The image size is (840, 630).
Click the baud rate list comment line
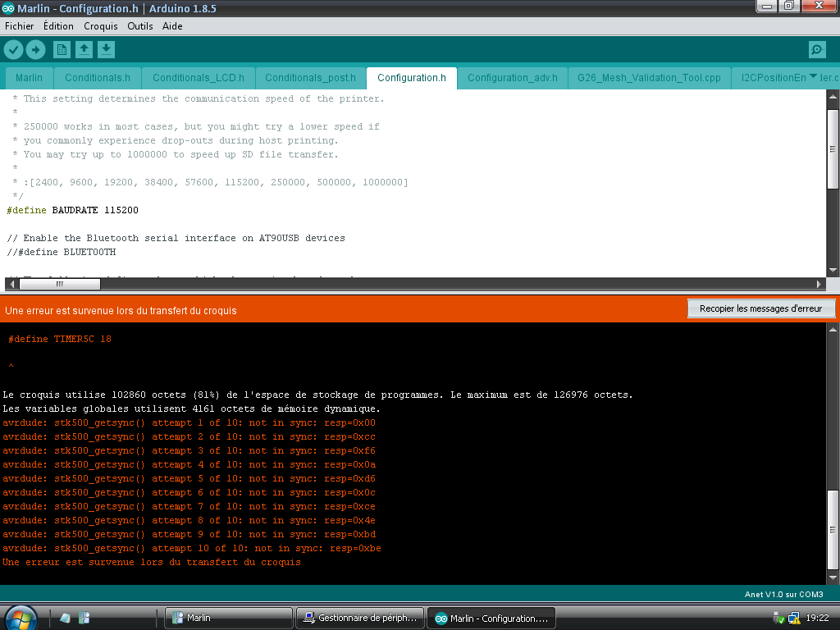click(x=210, y=182)
